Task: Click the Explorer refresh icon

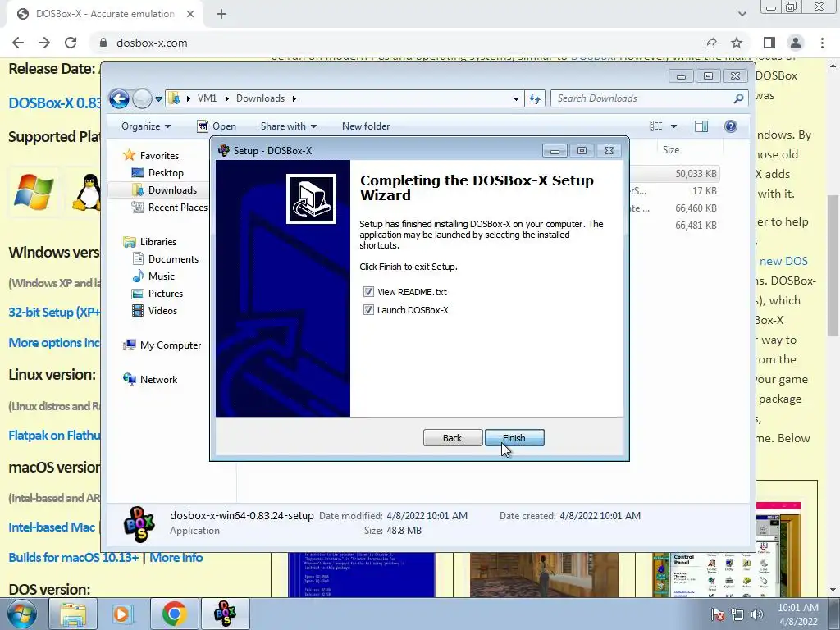Action: [535, 98]
